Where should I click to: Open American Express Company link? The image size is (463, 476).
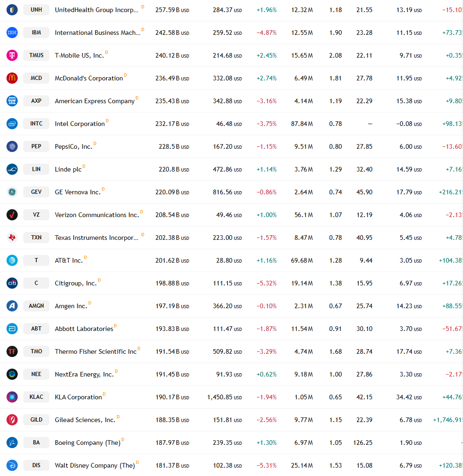(x=94, y=101)
